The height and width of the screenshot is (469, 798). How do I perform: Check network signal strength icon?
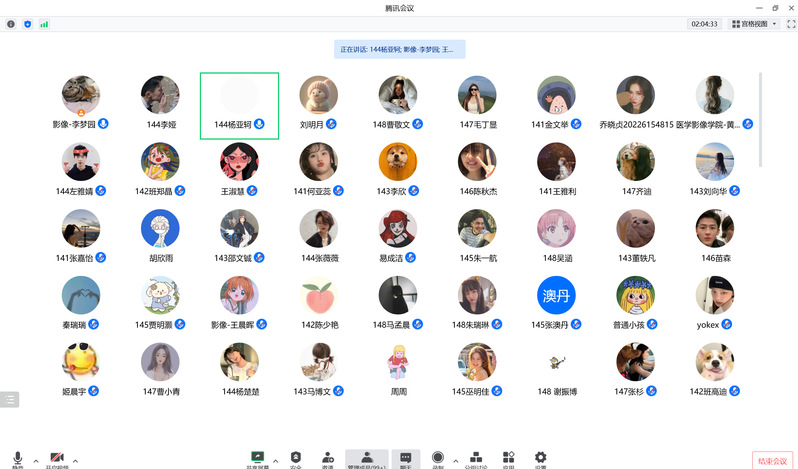pyautogui.click(x=44, y=23)
